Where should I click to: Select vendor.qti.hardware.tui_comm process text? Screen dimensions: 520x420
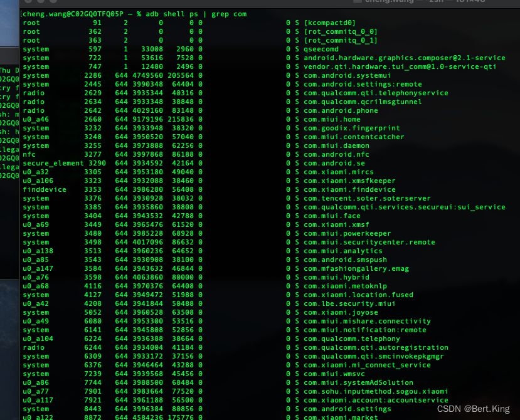coord(400,66)
